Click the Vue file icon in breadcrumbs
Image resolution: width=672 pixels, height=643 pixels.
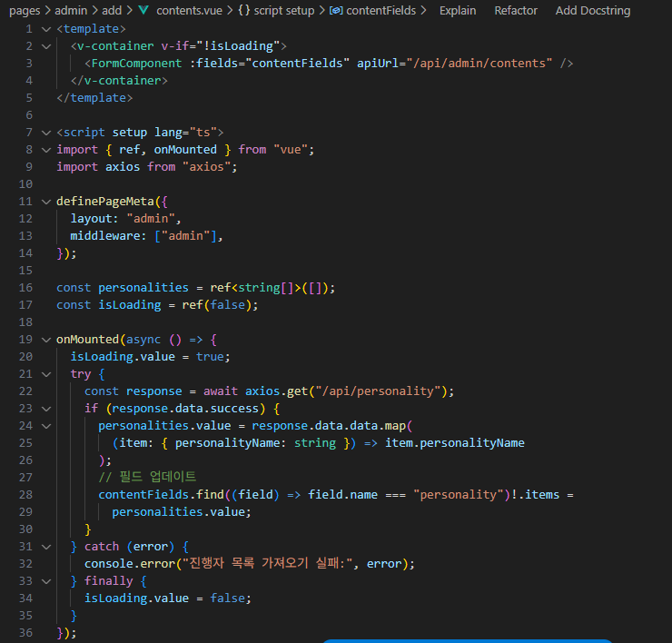[x=143, y=11]
